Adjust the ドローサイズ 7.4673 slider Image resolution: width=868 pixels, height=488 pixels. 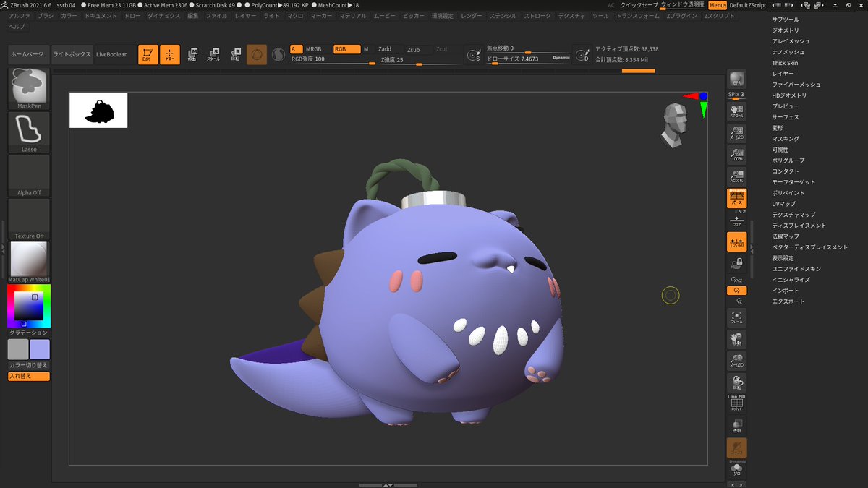(528, 59)
